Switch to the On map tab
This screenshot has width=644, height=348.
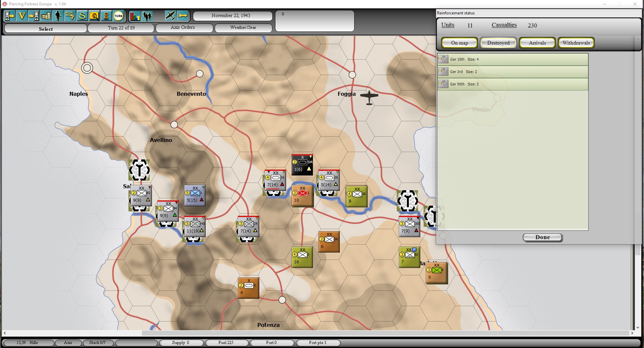(460, 43)
